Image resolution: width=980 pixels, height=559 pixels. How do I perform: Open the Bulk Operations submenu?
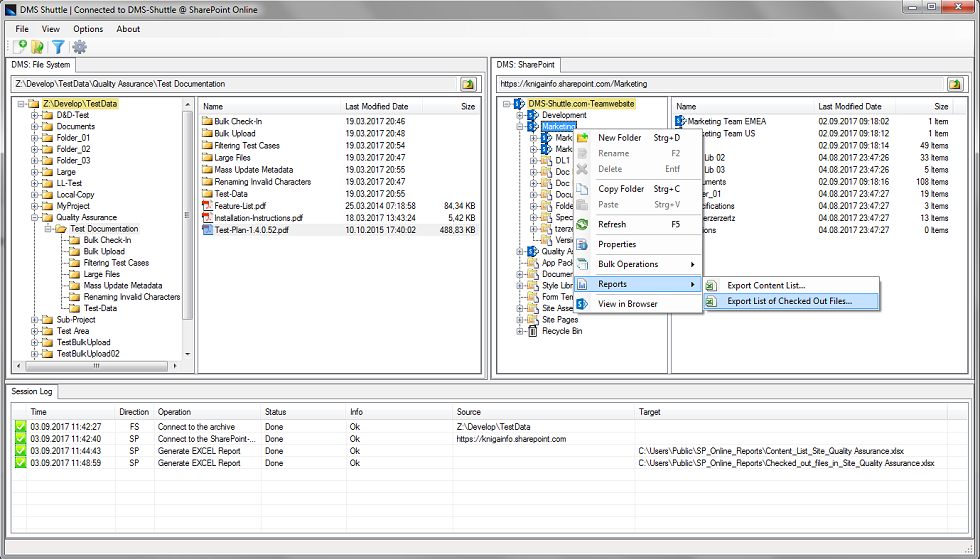636,264
